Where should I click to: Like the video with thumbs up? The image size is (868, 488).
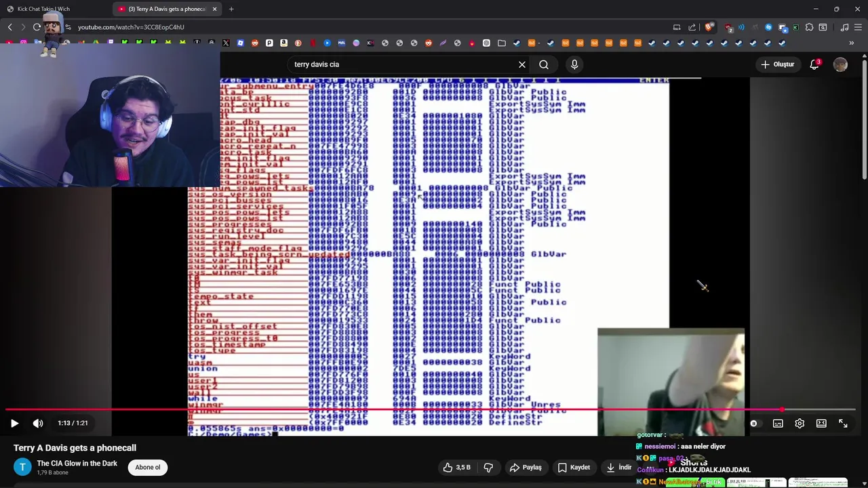456,467
